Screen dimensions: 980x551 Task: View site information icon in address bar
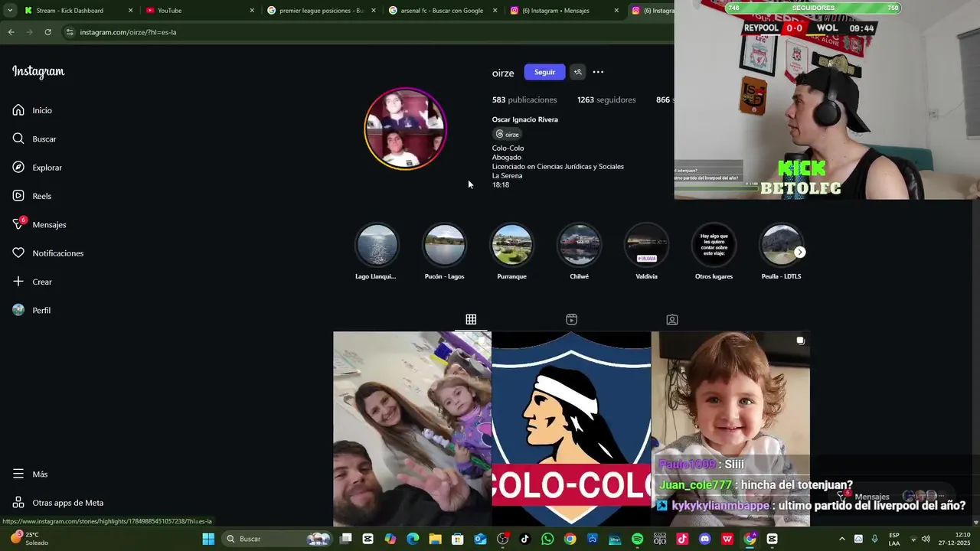70,32
